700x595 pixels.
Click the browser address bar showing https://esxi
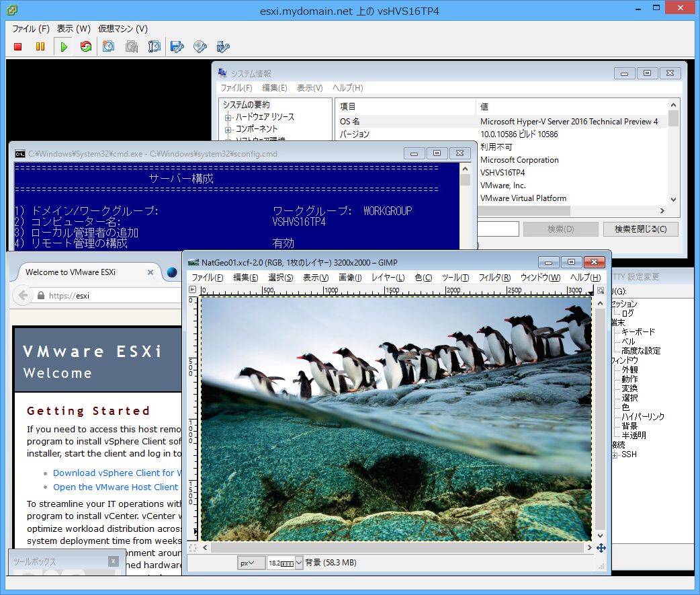pyautogui.click(x=107, y=296)
